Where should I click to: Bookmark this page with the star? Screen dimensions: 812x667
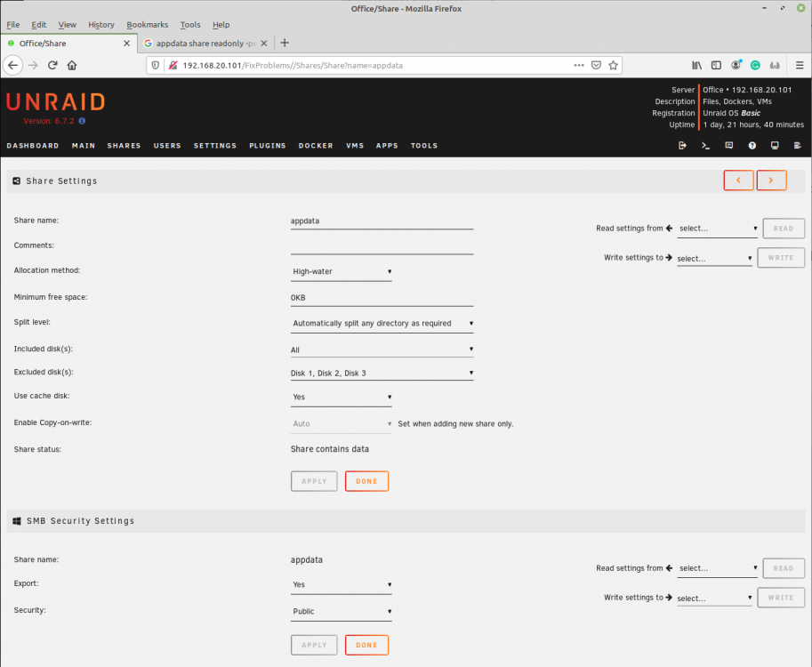click(x=613, y=65)
